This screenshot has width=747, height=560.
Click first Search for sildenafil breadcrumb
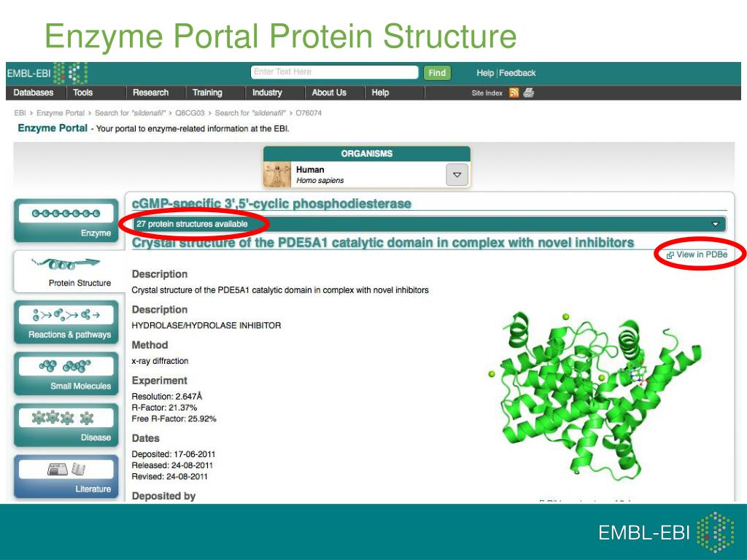point(130,113)
